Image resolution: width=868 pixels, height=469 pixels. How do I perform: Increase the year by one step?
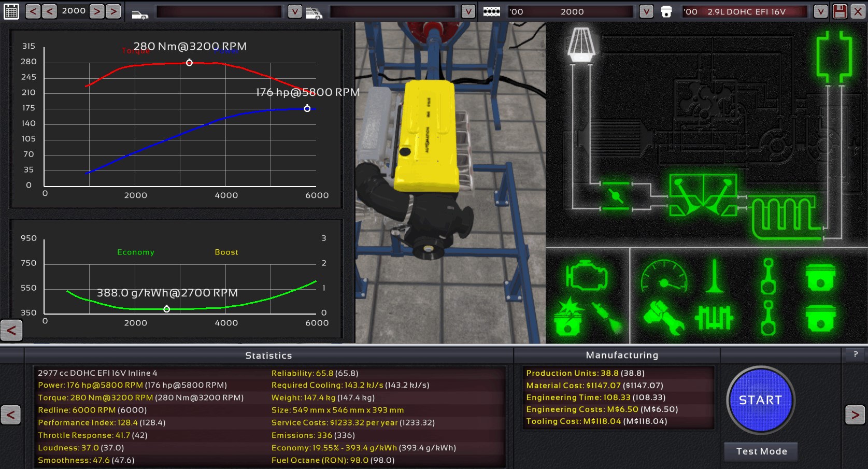[97, 11]
